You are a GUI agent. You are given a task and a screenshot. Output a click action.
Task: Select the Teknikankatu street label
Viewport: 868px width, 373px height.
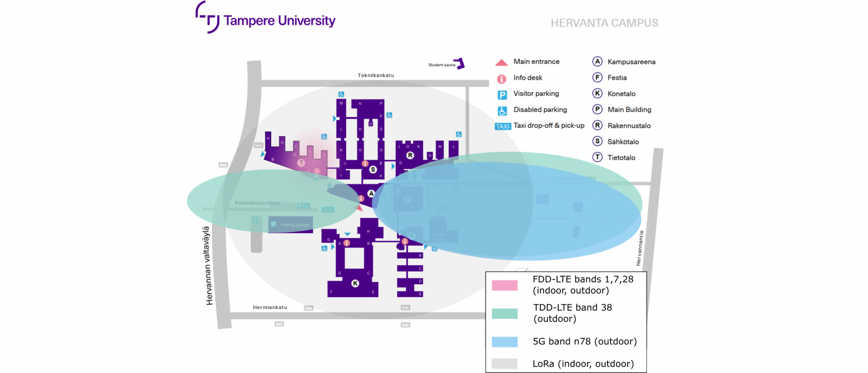point(376,75)
